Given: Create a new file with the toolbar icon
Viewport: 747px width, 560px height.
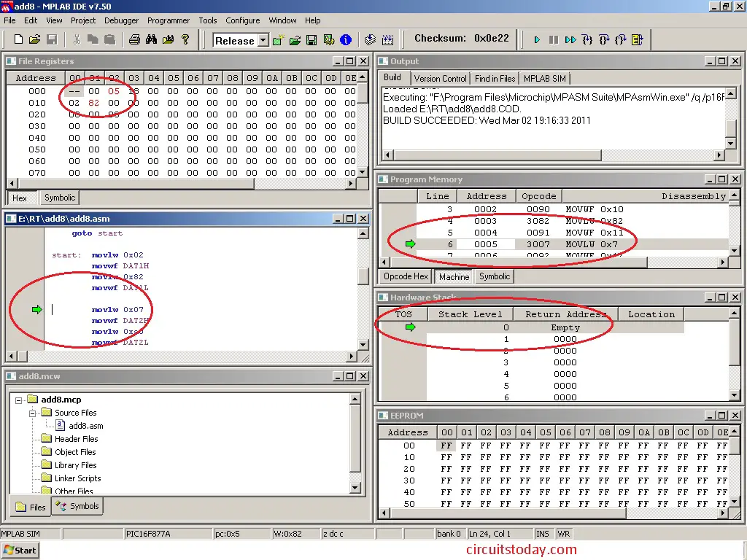Looking at the screenshot, I should click(x=18, y=39).
